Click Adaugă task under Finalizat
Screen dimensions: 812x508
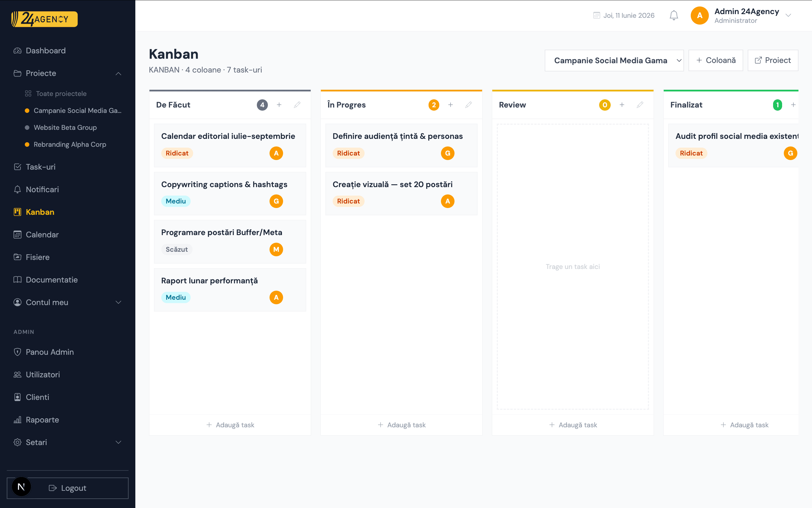(744, 425)
